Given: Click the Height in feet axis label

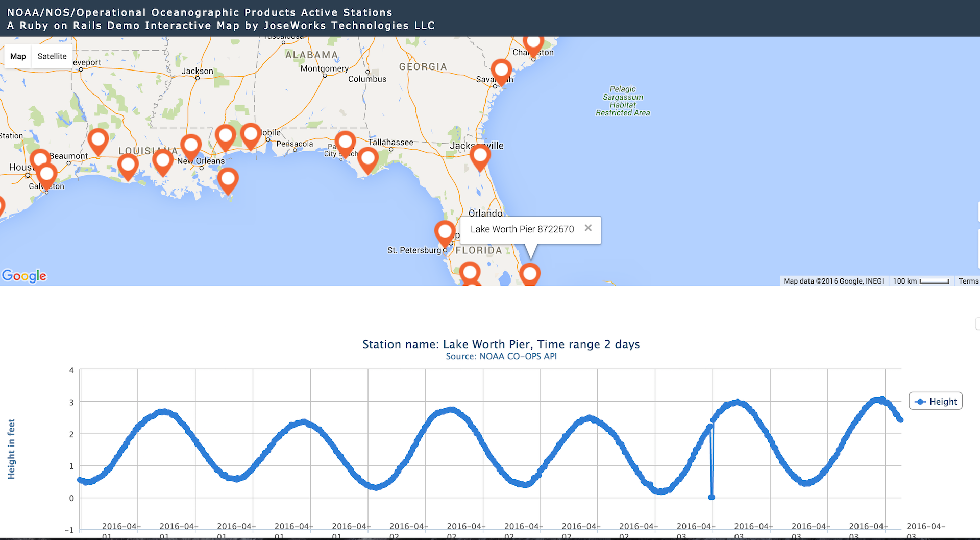Looking at the screenshot, I should click(x=11, y=449).
